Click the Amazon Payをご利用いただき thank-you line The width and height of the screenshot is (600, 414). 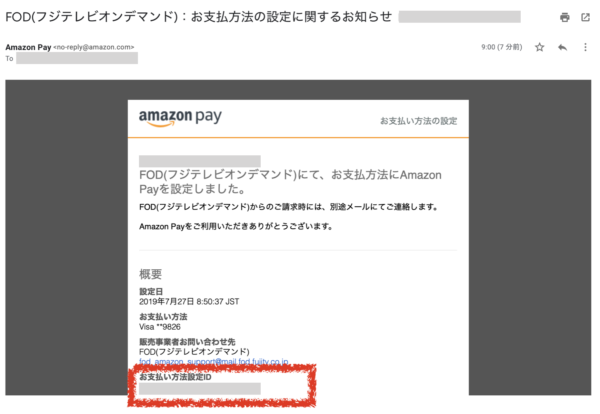click(236, 227)
